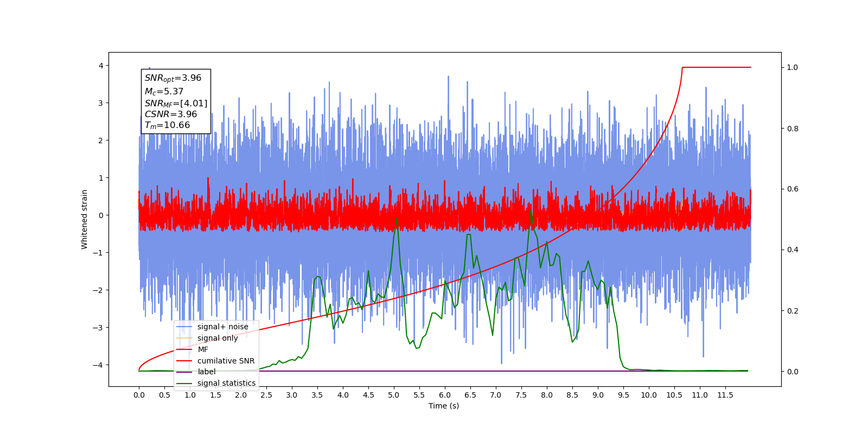Click the 10.5 tick on time axis
The width and height of the screenshot is (868, 434).
674,395
